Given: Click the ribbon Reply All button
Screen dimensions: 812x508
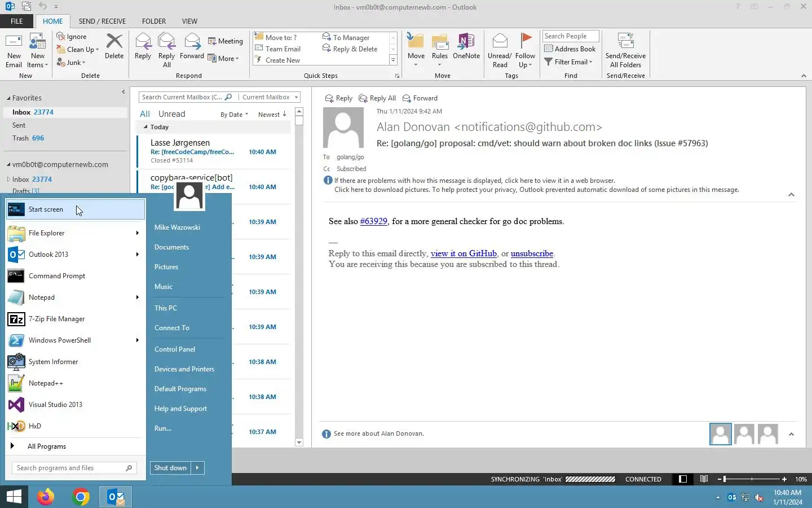Looking at the screenshot, I should 166,51.
